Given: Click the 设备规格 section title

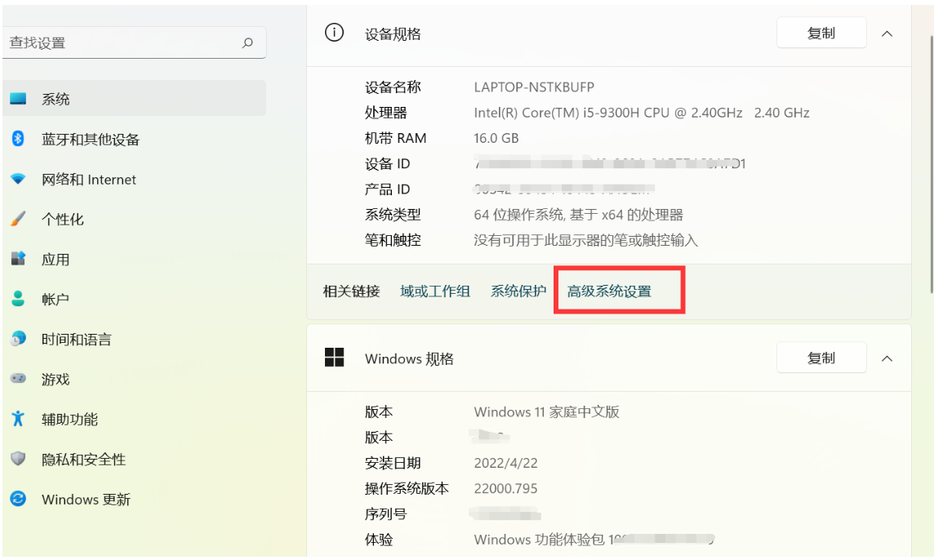Looking at the screenshot, I should 393,34.
